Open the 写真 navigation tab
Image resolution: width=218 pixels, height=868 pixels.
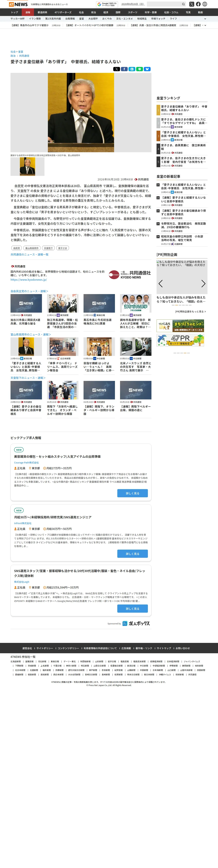(188, 12)
